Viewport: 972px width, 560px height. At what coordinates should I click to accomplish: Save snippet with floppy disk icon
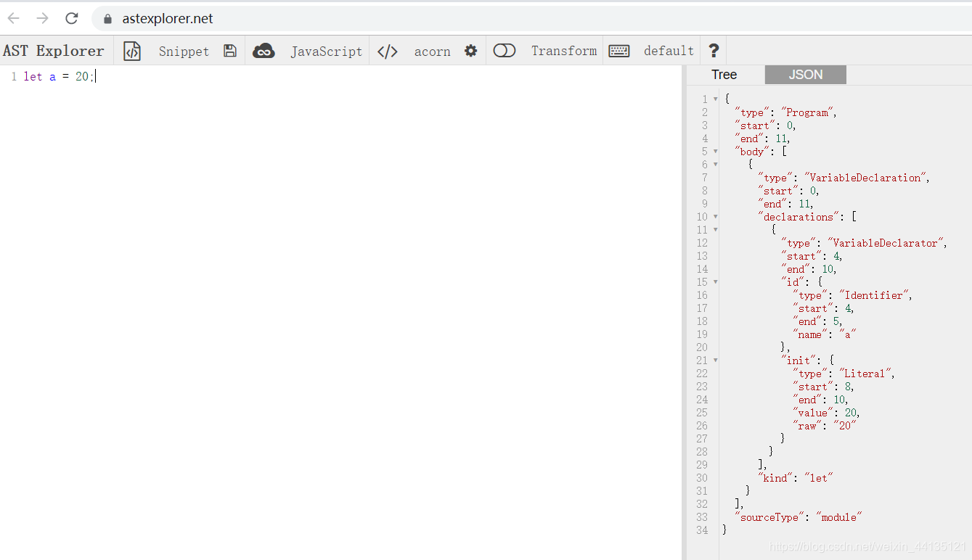pyautogui.click(x=230, y=51)
